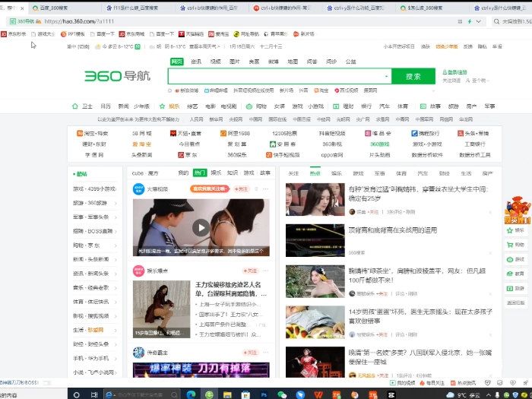Select the 知识 tab in cube魔方 panel
The height and width of the screenshot is (399, 532).
[x=233, y=173]
